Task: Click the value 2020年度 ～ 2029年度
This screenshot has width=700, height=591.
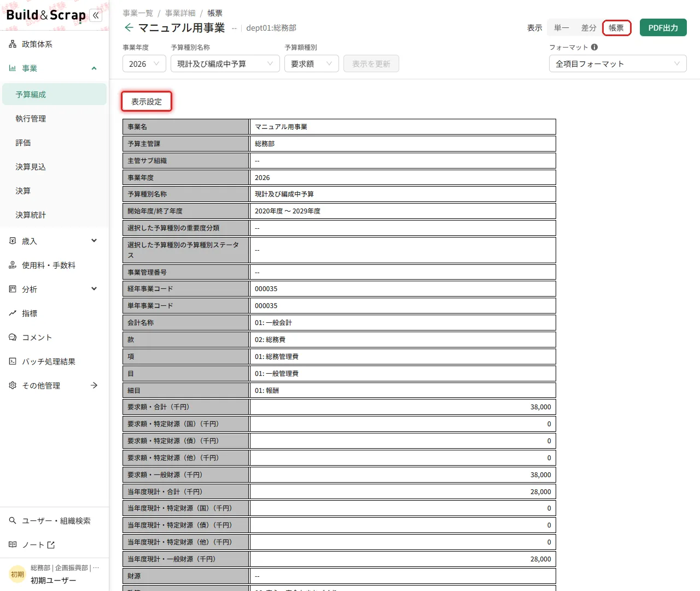Action: click(288, 211)
